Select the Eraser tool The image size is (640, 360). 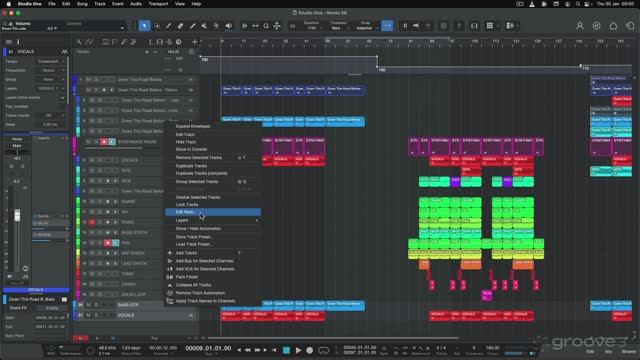click(x=180, y=26)
